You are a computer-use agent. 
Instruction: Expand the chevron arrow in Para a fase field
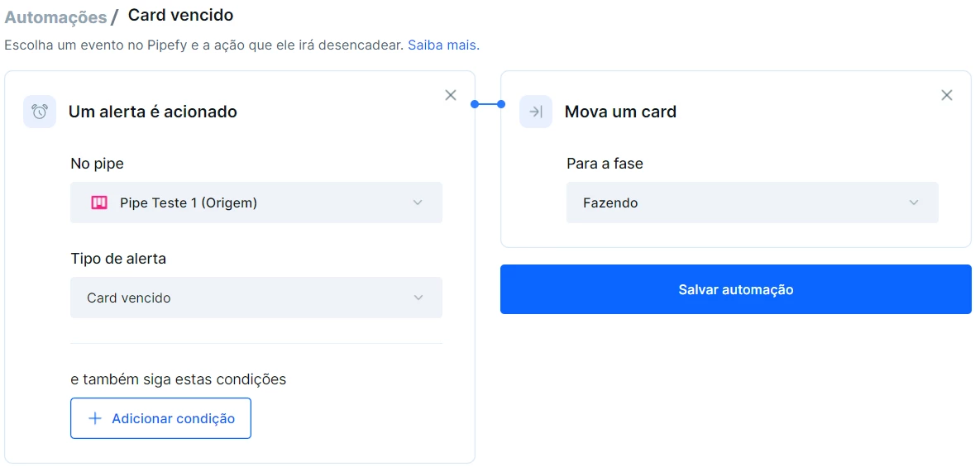(914, 203)
